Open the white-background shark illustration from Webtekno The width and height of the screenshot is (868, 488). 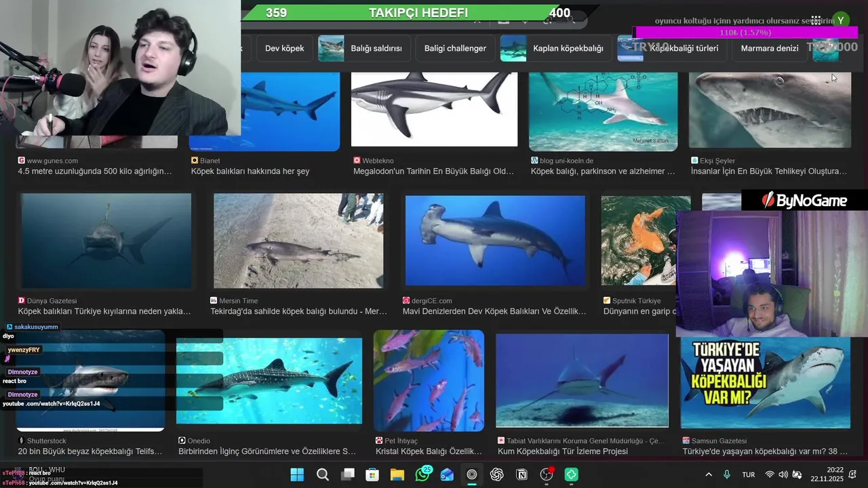coord(434,109)
